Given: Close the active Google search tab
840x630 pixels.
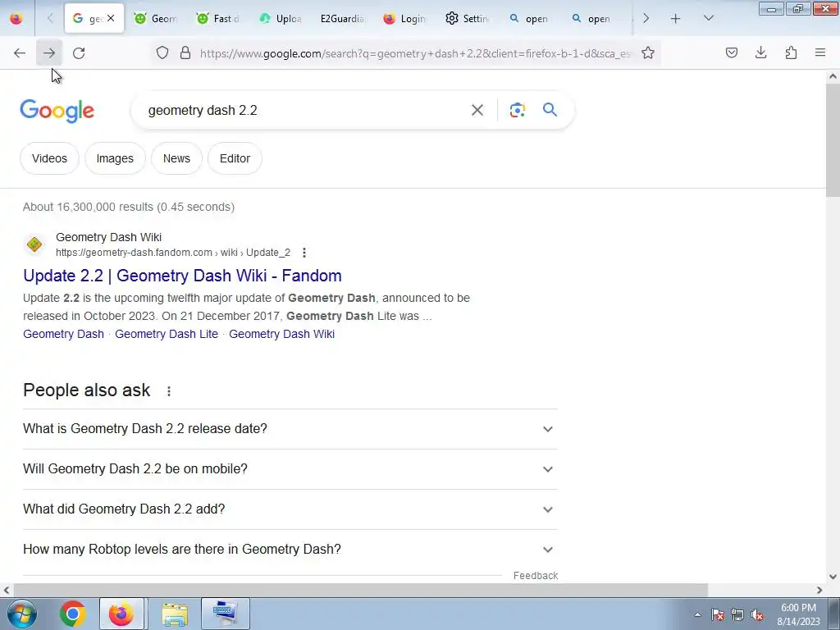Looking at the screenshot, I should click(x=111, y=18).
